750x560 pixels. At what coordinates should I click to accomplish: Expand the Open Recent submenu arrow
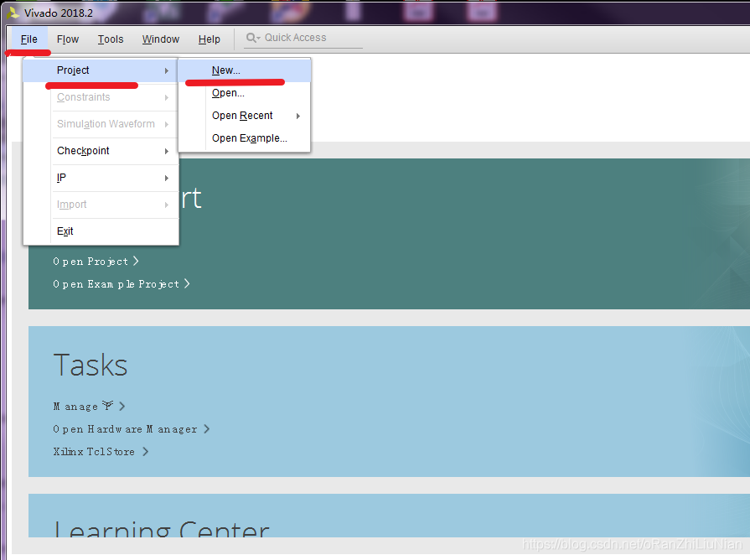[x=298, y=116]
